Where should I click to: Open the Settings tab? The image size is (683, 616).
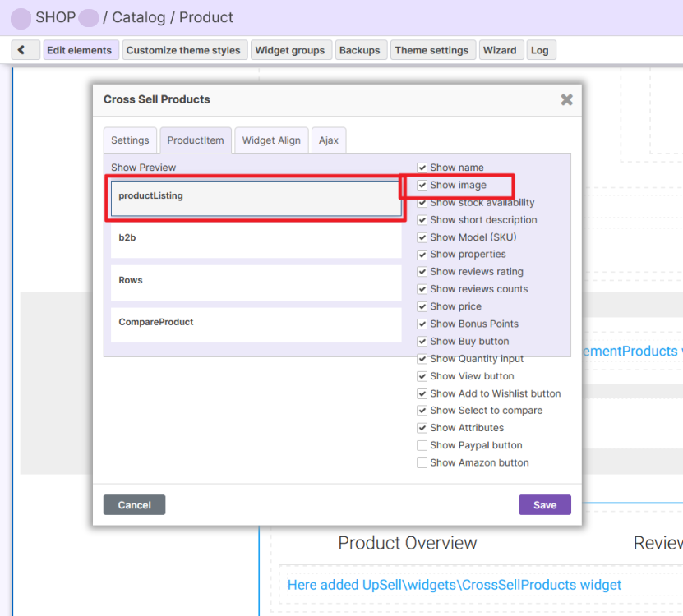130,140
